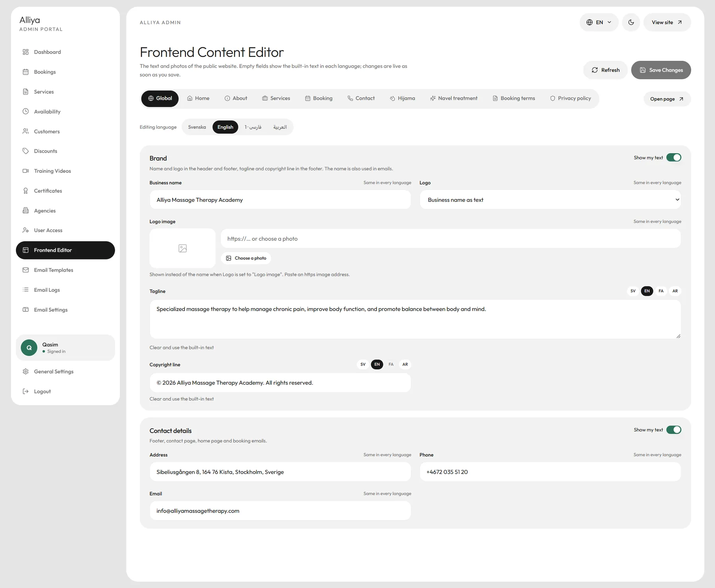Click the Availability clock icon

pos(26,112)
